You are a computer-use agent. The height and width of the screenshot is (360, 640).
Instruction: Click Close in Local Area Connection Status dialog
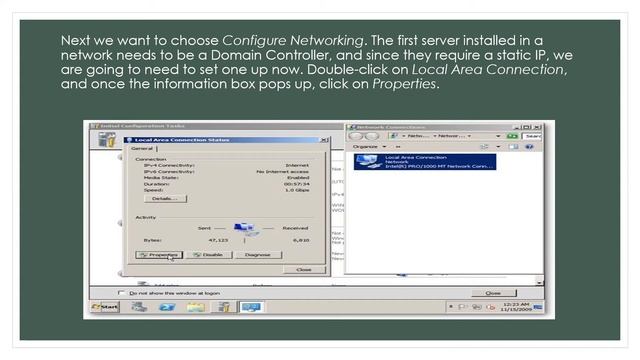click(304, 270)
